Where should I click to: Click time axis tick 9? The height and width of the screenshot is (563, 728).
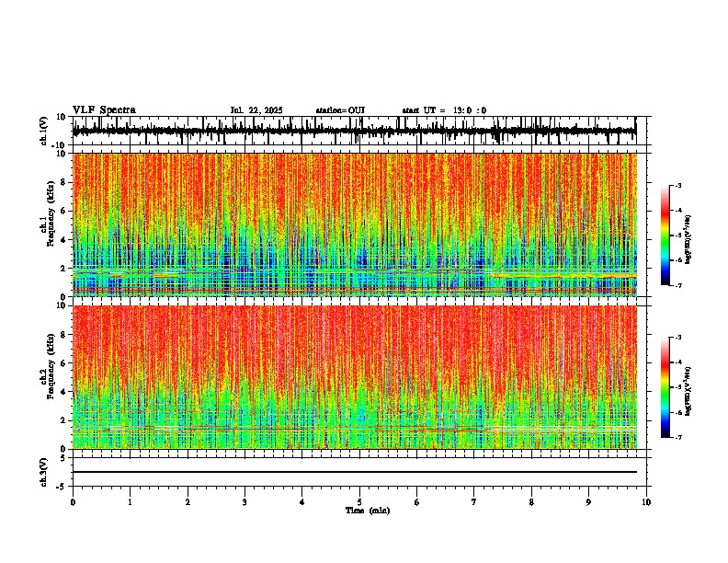[588, 502]
